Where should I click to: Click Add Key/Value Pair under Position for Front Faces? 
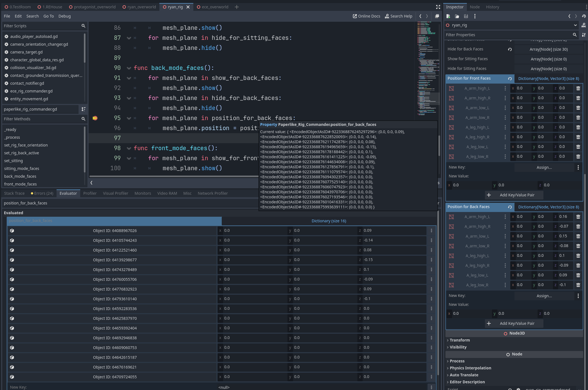pos(514,195)
